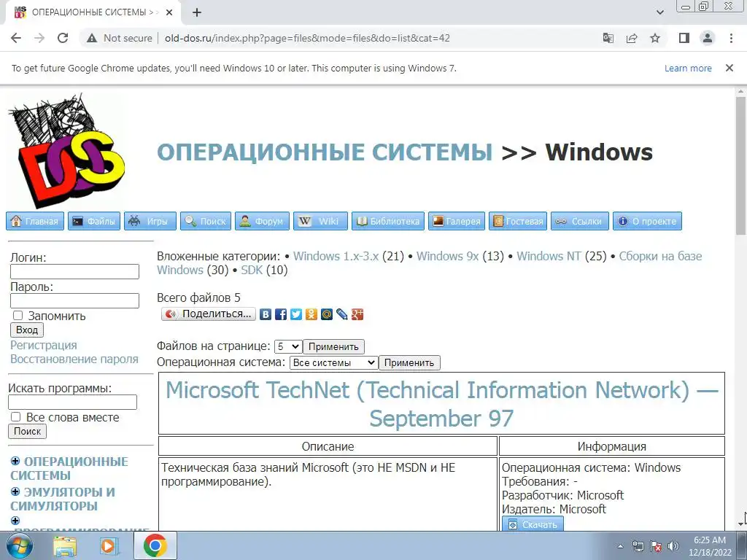This screenshot has height=560, width=747.
Task: Apply operating system filter
Action: (409, 363)
